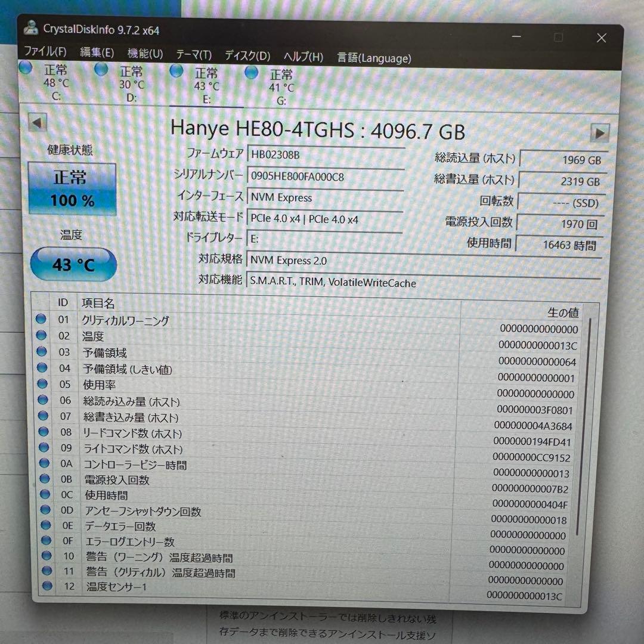Image resolution: width=644 pixels, height=644 pixels.
Task: Open the 言語(Language) menu
Action: (374, 58)
